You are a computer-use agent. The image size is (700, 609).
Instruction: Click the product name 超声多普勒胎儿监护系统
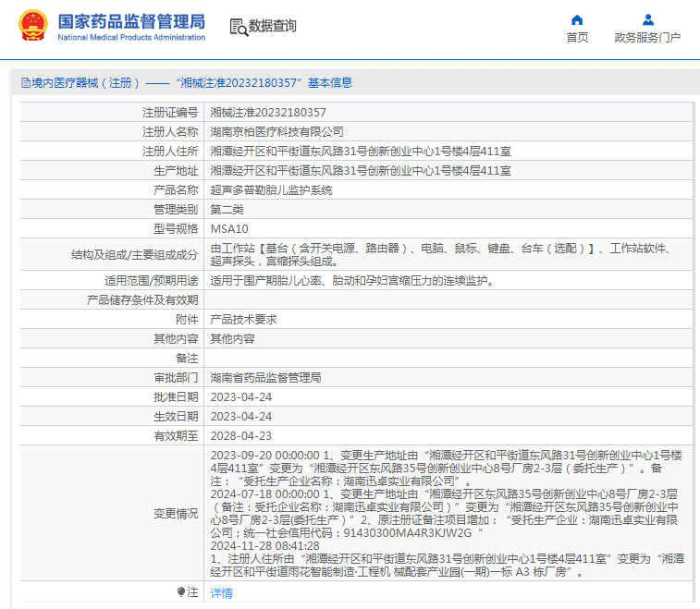(x=271, y=190)
